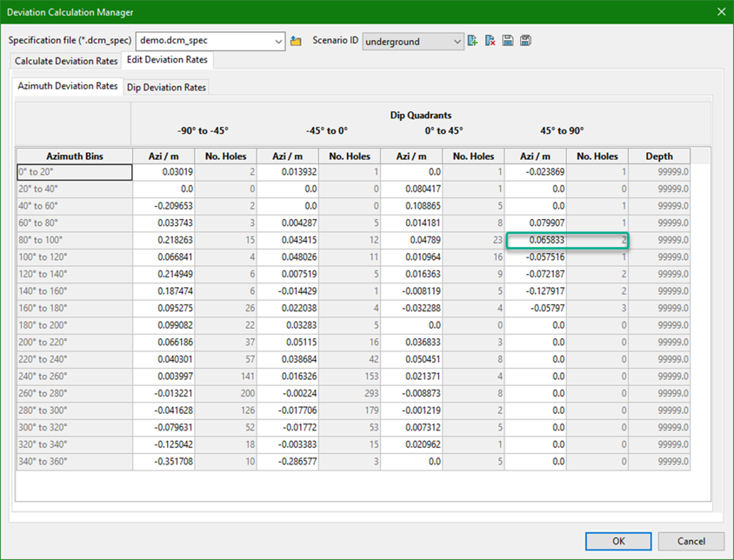Open the Dip Deviation Rates tab
734x560 pixels.
tap(167, 87)
